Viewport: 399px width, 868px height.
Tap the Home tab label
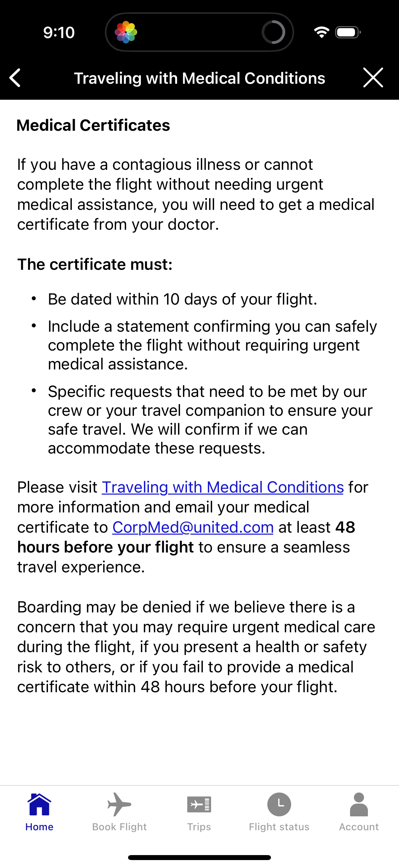pos(39,827)
